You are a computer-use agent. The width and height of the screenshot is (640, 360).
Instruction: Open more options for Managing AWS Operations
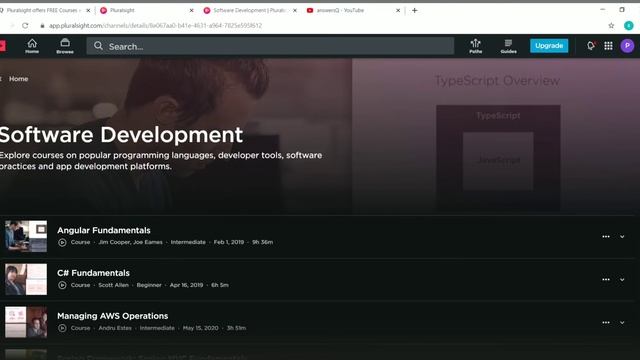[606, 322]
